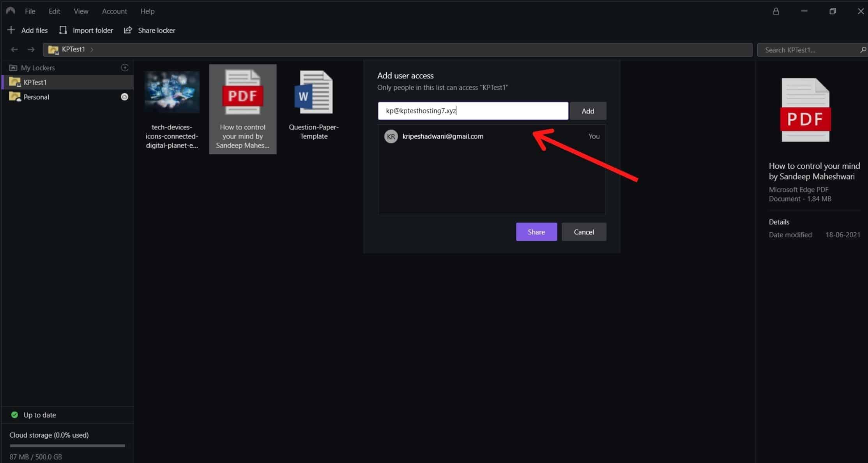Cancel the add user access dialog

(583, 232)
